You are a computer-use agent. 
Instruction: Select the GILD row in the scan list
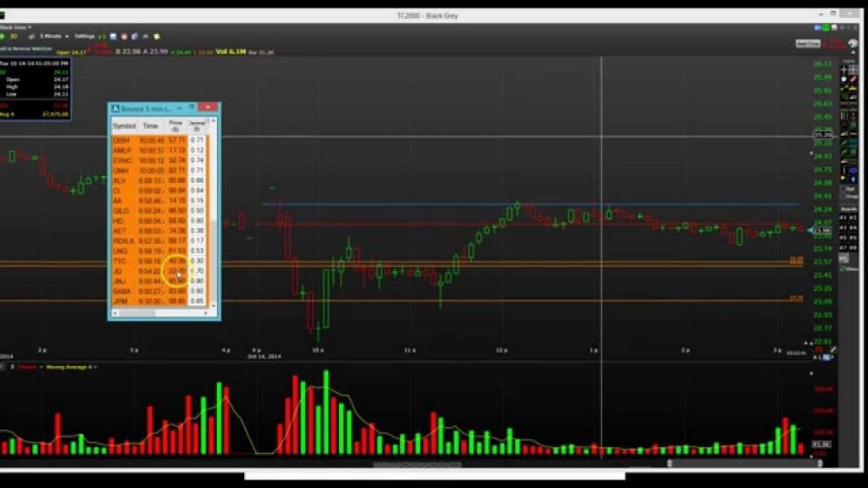[x=159, y=211]
